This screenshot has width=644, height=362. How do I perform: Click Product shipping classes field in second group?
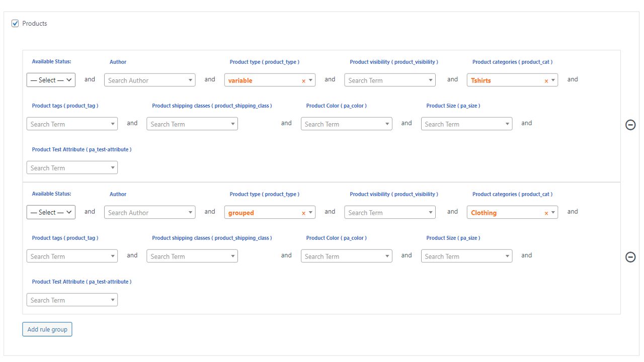(188, 256)
